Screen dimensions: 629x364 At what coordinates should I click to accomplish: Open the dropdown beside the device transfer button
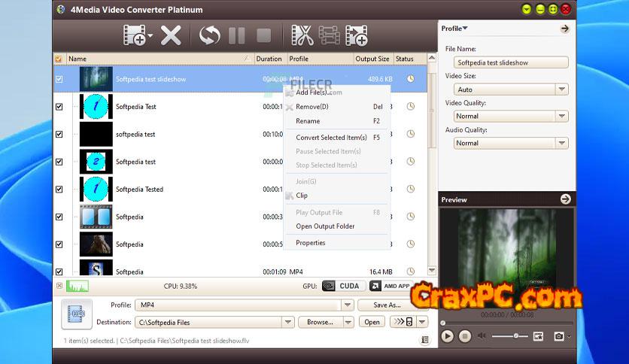point(422,322)
